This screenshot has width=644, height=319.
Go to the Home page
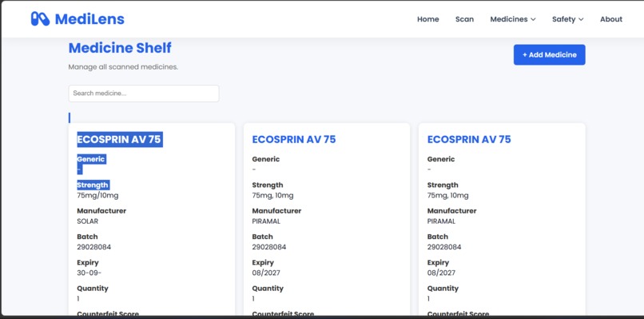point(428,19)
